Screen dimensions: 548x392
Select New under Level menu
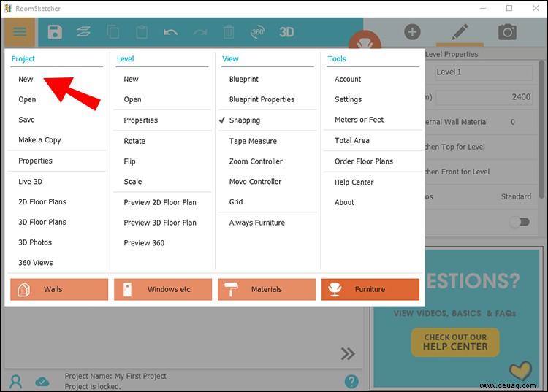tap(131, 80)
